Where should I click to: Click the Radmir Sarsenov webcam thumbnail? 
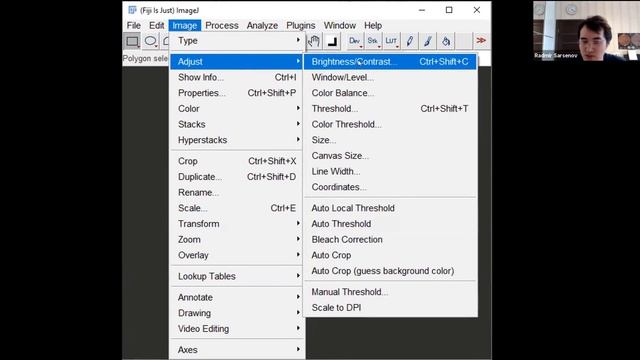tap(586, 31)
